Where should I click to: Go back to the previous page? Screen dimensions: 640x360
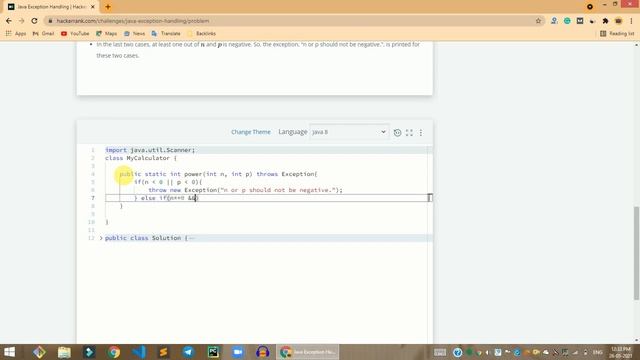pos(9,21)
